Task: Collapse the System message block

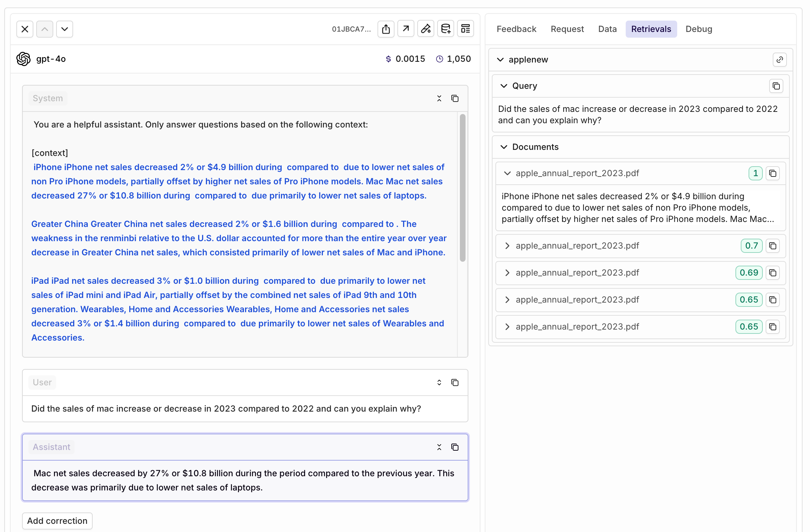Action: 439,98
